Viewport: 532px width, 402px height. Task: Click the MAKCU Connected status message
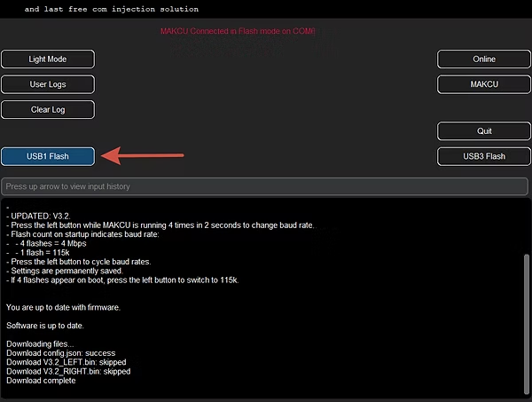(x=238, y=31)
